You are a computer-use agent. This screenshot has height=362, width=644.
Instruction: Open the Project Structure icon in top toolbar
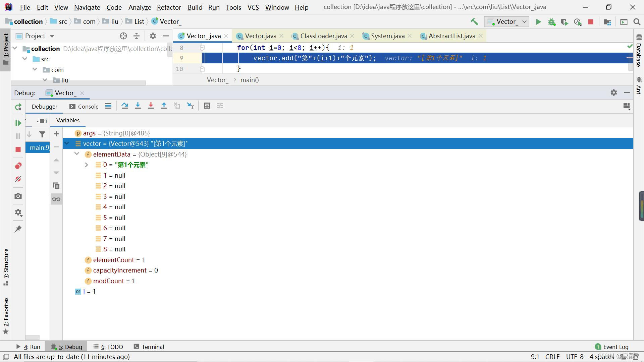click(607, 22)
